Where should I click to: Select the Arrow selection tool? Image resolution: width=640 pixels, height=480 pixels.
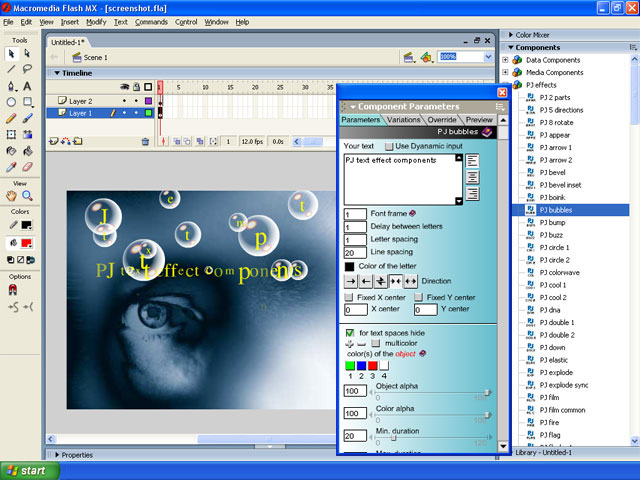coord(11,53)
